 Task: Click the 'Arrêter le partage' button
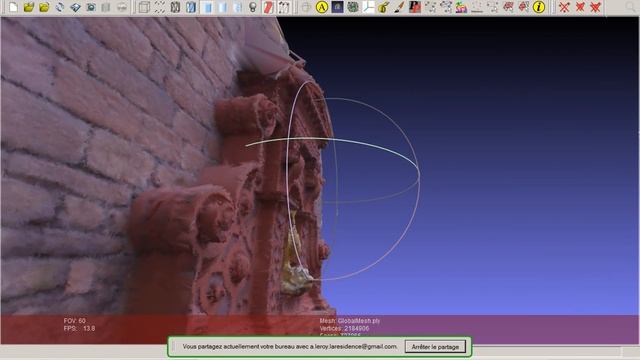click(435, 347)
